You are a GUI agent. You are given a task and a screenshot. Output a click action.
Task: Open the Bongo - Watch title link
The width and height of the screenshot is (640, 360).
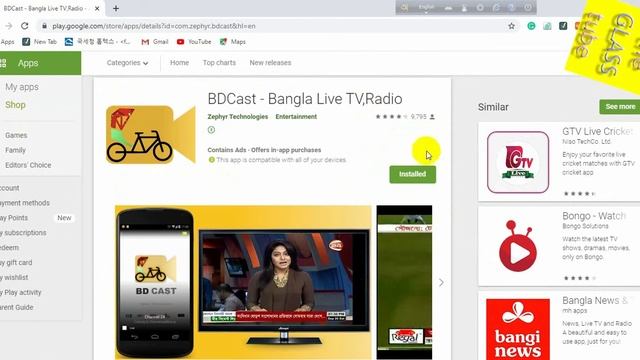coord(594,216)
